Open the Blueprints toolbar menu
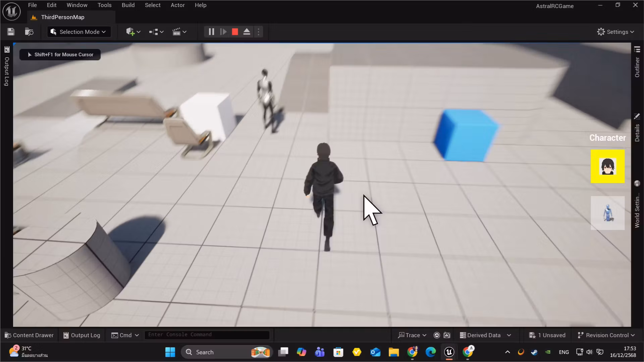The height and width of the screenshot is (362, 644). pyautogui.click(x=155, y=32)
